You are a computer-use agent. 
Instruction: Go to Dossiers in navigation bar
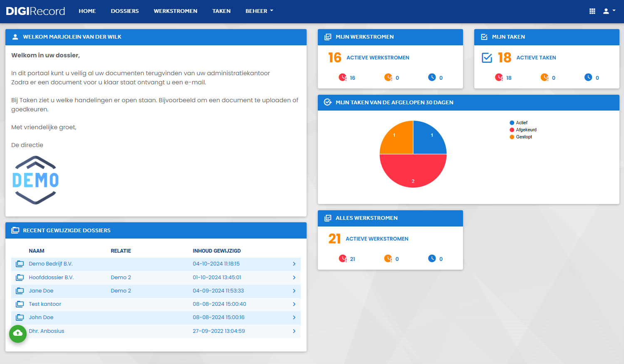[125, 11]
